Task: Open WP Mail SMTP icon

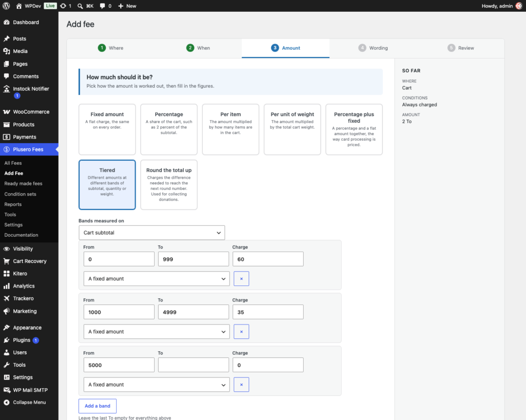Action: pos(6,390)
